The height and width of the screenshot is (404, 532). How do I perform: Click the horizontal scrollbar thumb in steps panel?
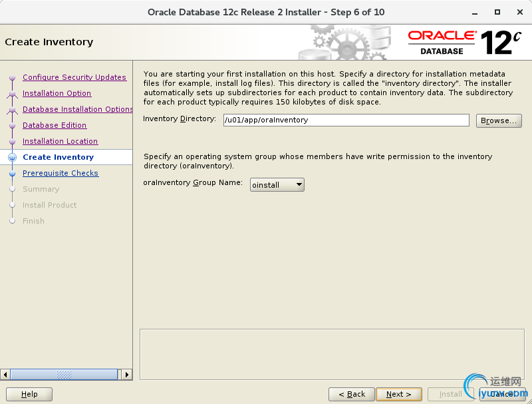(x=64, y=375)
